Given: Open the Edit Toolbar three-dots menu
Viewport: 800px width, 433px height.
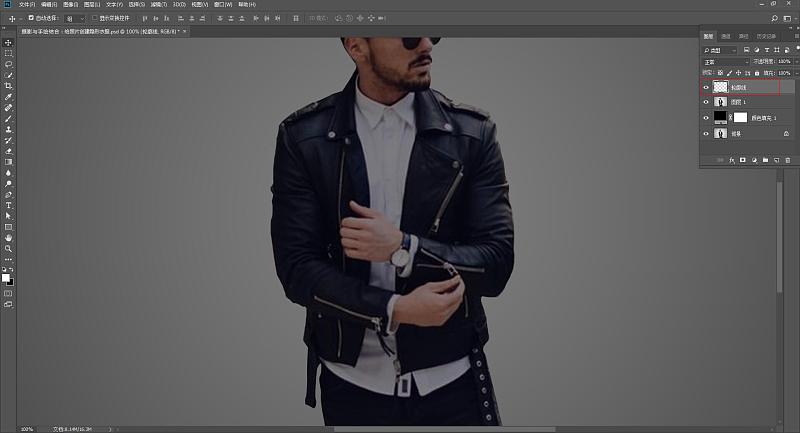Looking at the screenshot, I should [x=8, y=260].
